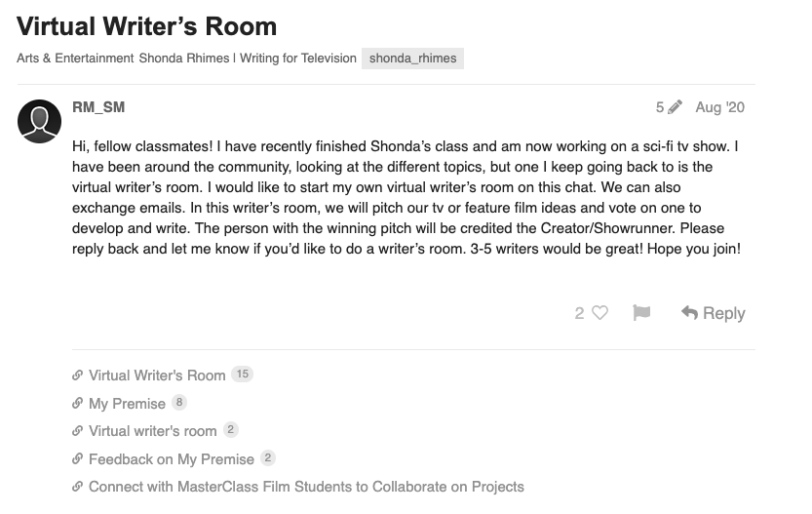Select the shonda_rhimes tag
The width and height of the screenshot is (812, 514).
click(412, 59)
